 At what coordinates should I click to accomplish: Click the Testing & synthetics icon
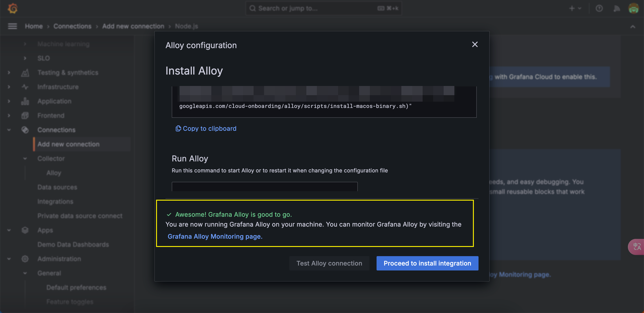click(25, 73)
